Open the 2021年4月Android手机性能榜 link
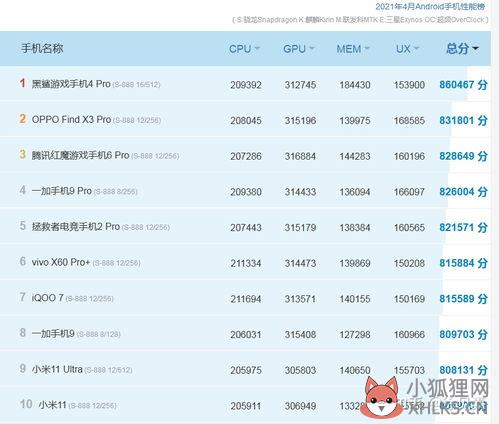The width and height of the screenshot is (499, 424). (430, 6)
